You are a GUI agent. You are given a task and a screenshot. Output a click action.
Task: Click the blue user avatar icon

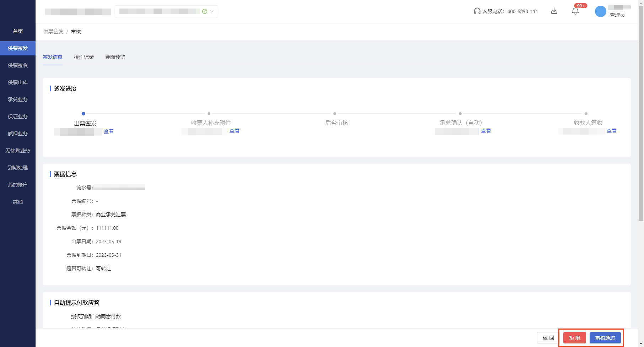tap(600, 11)
